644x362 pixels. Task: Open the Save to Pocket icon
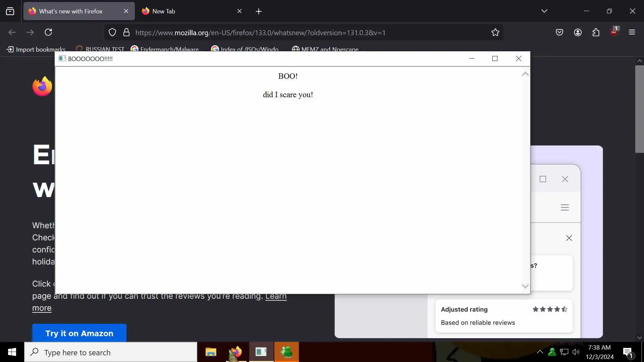559,32
